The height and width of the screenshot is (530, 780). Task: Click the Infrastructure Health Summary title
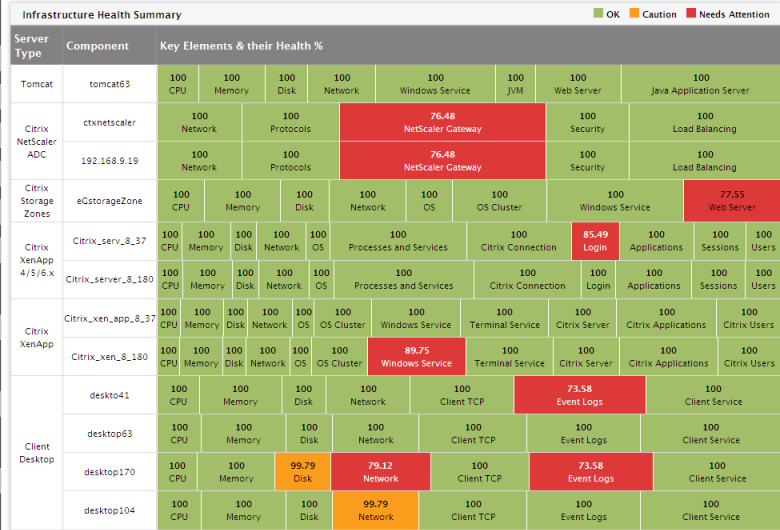(101, 14)
